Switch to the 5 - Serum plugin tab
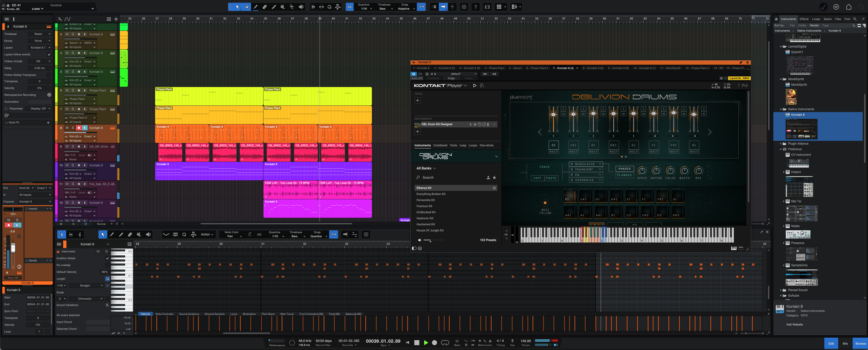 pyautogui.click(x=515, y=68)
